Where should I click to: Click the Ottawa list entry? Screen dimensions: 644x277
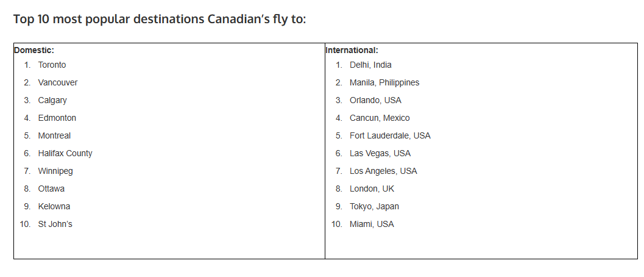[x=51, y=189]
